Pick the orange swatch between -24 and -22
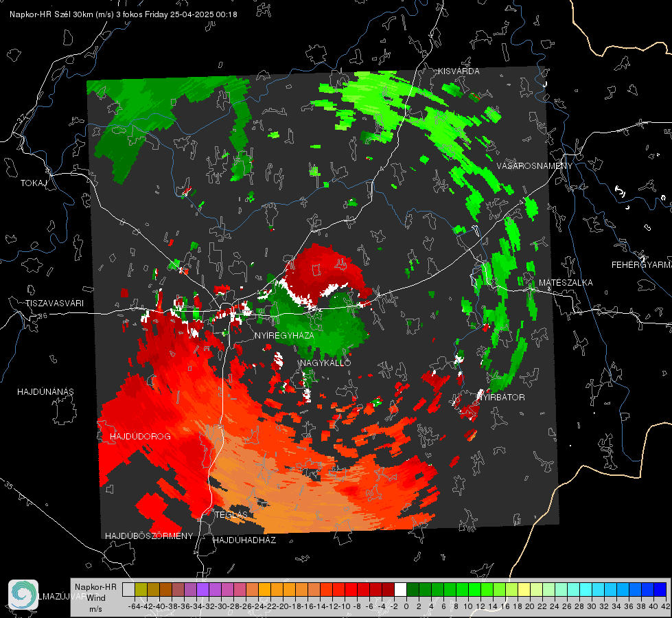 click(264, 589)
